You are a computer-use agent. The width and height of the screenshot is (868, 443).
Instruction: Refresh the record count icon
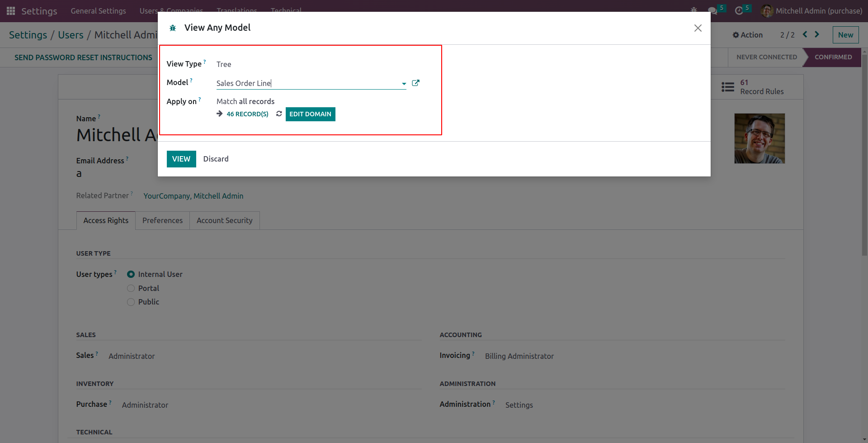[x=279, y=114]
